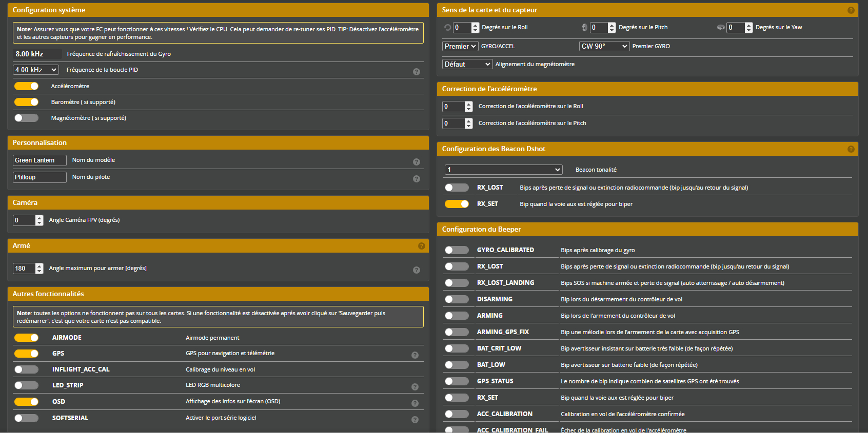Open the PID loop frequency dropdown
868x433 pixels.
35,70
